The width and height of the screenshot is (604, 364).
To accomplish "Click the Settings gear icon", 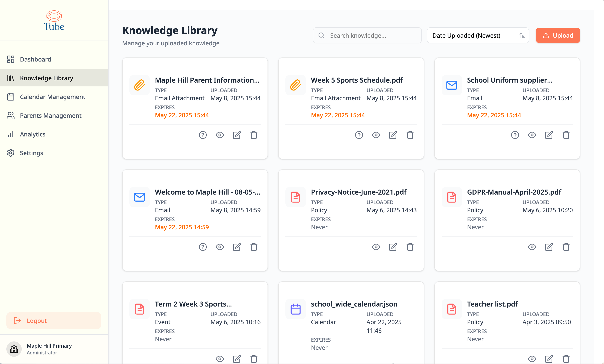I will pyautogui.click(x=11, y=153).
